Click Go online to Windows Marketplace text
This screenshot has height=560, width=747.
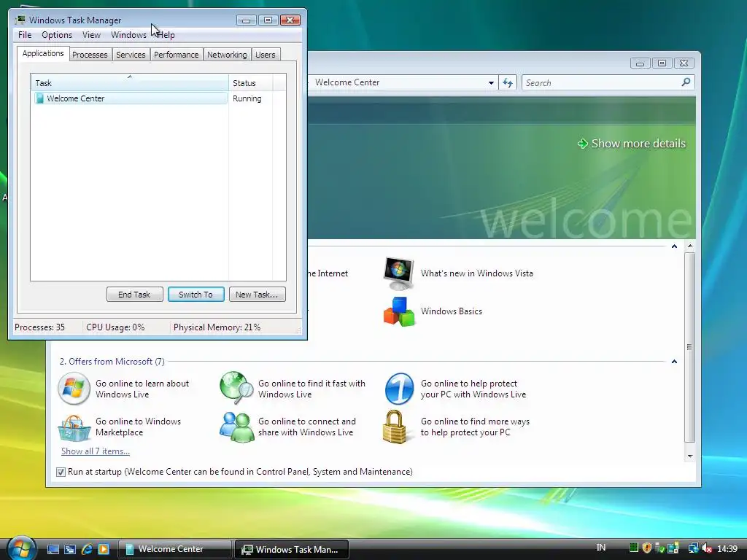[x=138, y=427]
